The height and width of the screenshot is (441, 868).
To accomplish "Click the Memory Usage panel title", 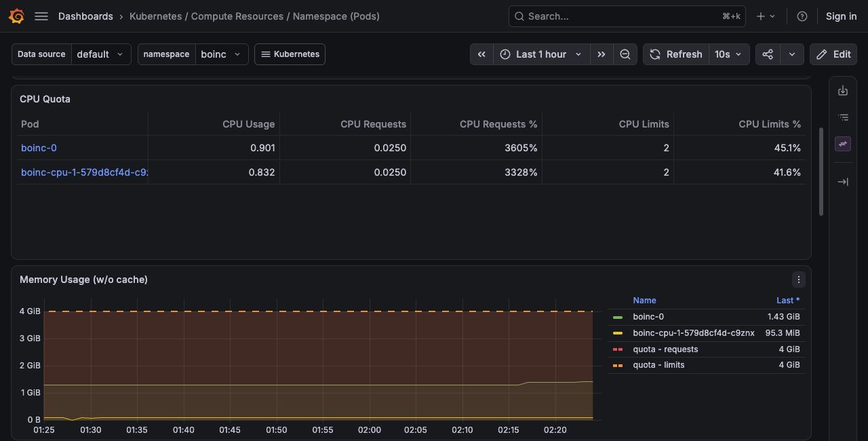I will [x=83, y=280].
